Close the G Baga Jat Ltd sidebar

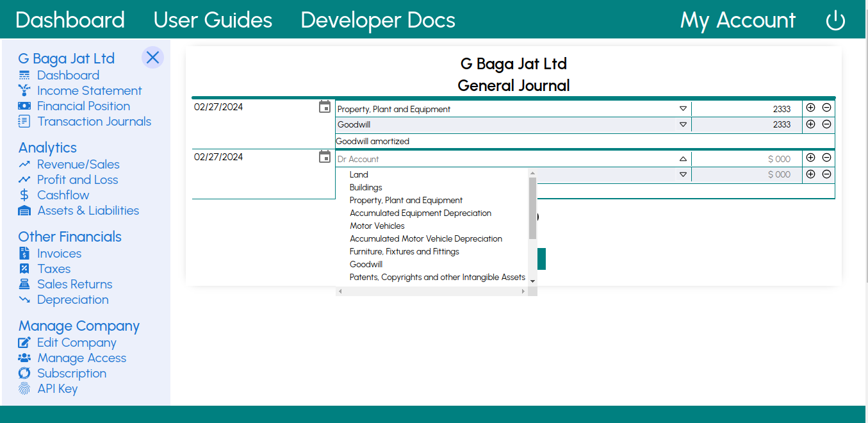[x=152, y=58]
